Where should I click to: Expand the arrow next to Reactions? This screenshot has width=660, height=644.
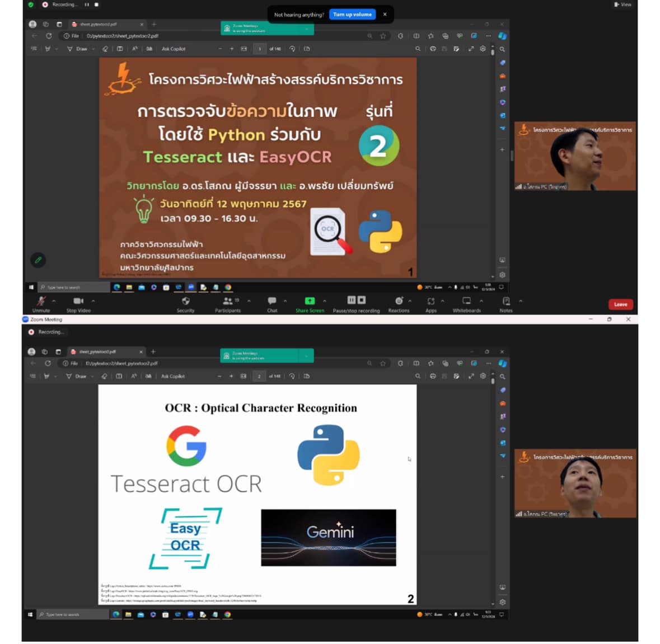point(410,301)
